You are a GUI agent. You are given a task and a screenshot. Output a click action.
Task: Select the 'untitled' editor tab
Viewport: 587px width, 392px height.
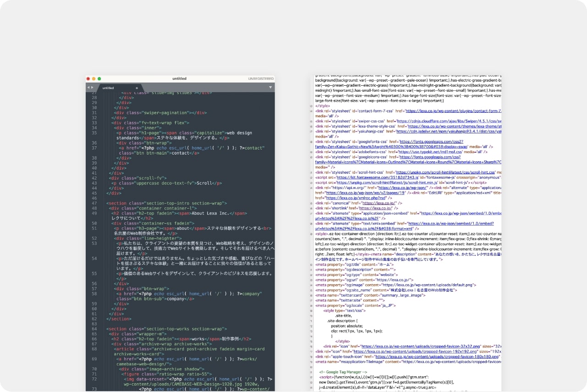[108, 88]
